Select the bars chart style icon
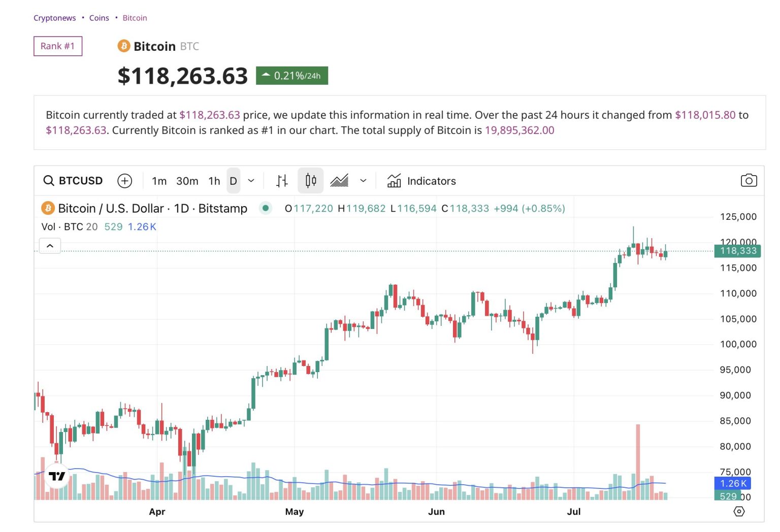 click(x=282, y=181)
